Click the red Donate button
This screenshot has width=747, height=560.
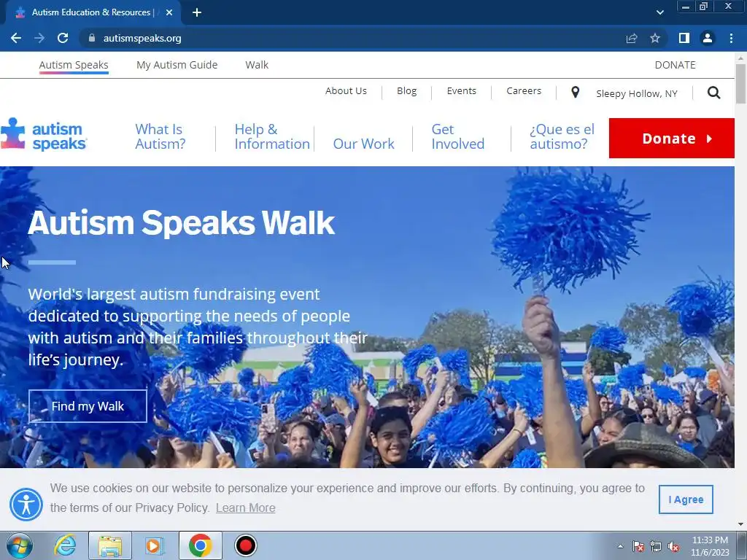click(x=672, y=138)
